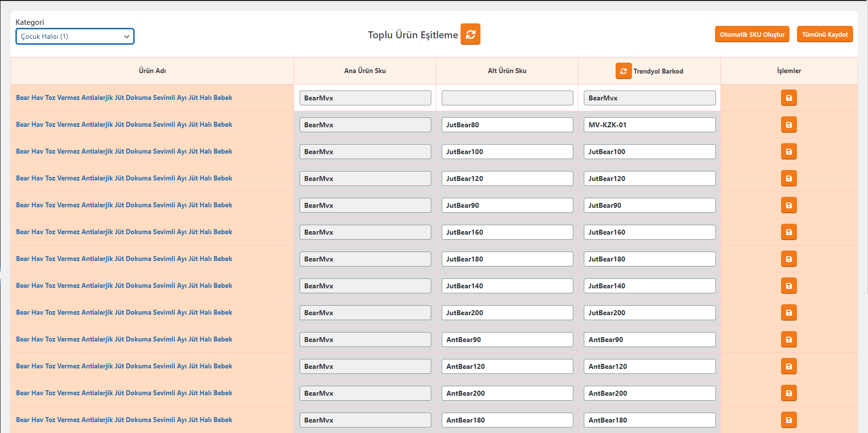Open product link in the JutBear200 row
868x433 pixels.
[x=124, y=313]
